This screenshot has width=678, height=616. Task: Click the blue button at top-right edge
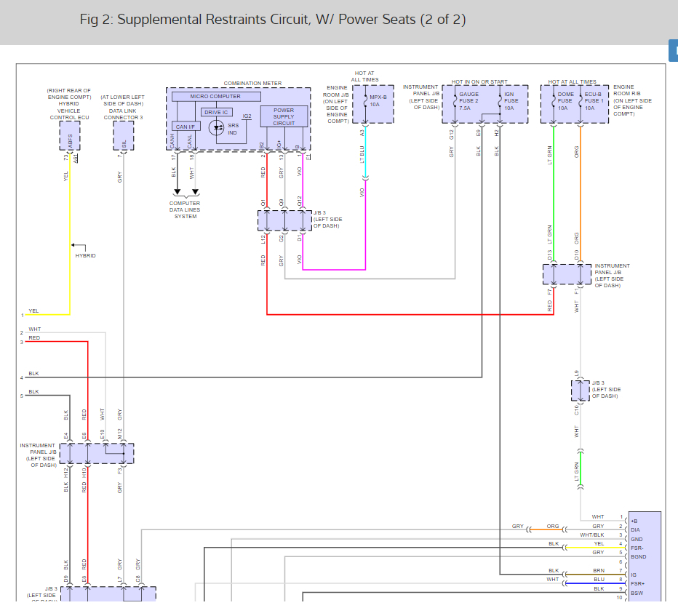[673, 52]
